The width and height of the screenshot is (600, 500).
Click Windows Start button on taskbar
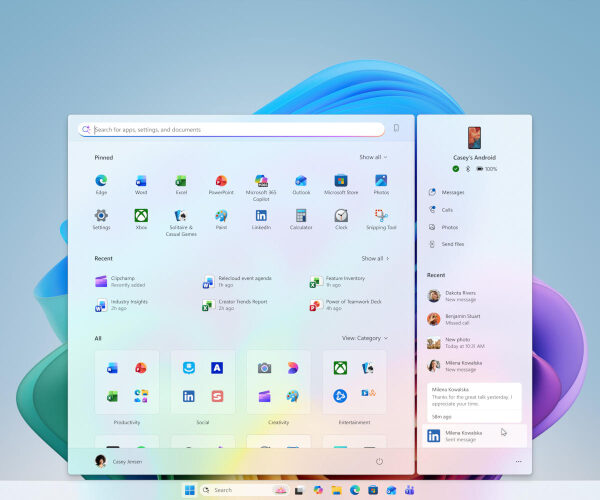click(x=189, y=490)
